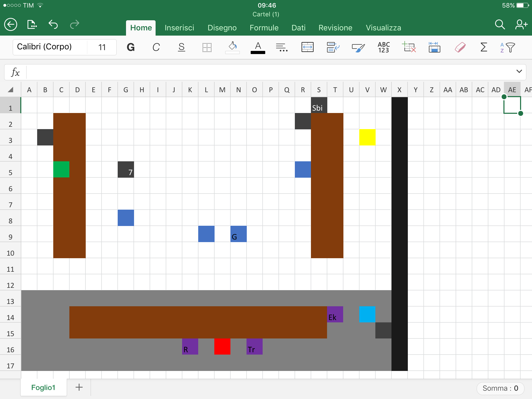The image size is (532, 399).
Task: Switch to the Inserisci tab
Action: coord(179,28)
